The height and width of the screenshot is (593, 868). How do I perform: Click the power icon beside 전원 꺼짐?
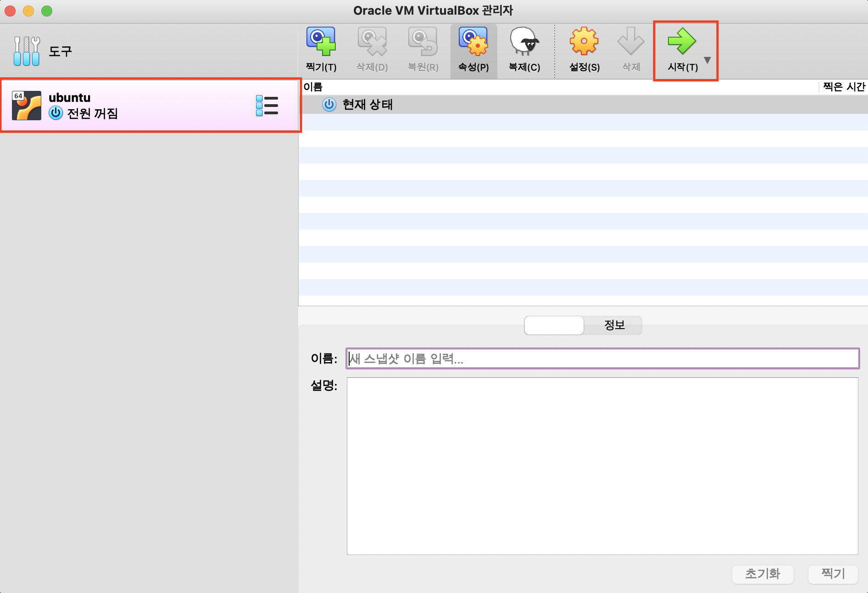[x=56, y=113]
